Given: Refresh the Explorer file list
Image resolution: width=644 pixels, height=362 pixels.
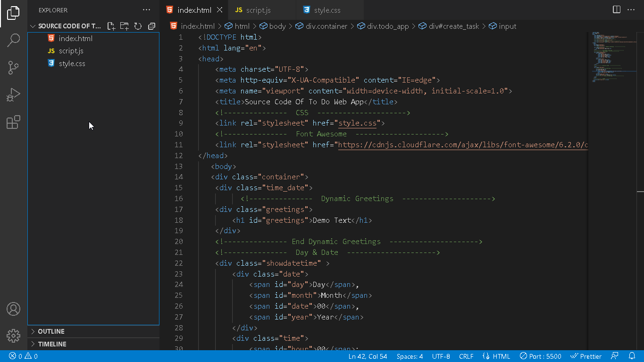Looking at the screenshot, I should 138,26.
